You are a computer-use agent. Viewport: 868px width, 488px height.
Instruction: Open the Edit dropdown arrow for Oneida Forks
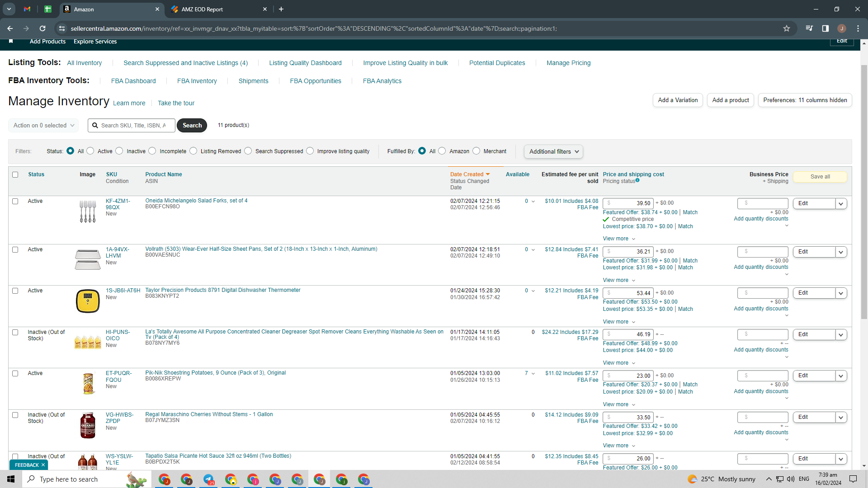[841, 204]
